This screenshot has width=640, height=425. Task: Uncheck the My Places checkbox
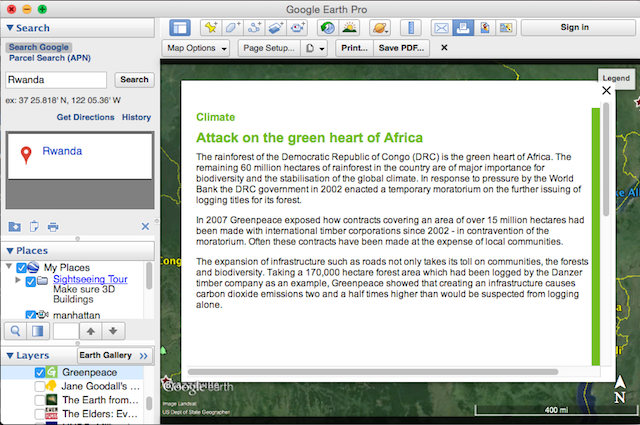[21, 268]
